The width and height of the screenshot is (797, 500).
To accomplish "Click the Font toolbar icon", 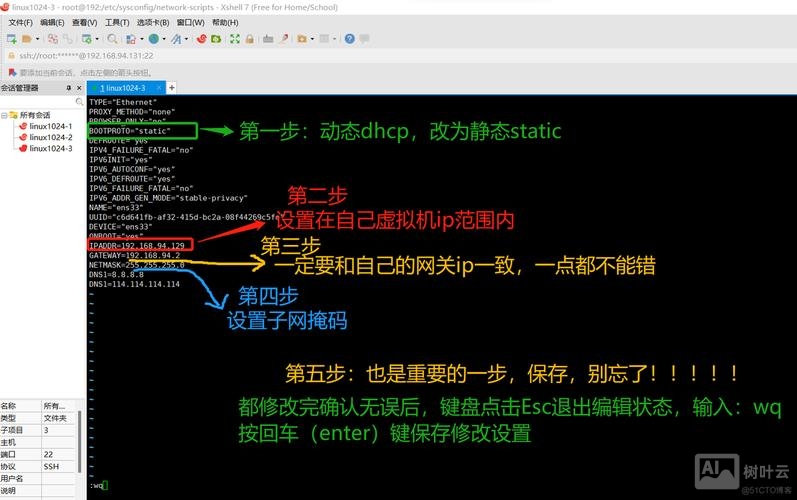I will 176,39.
